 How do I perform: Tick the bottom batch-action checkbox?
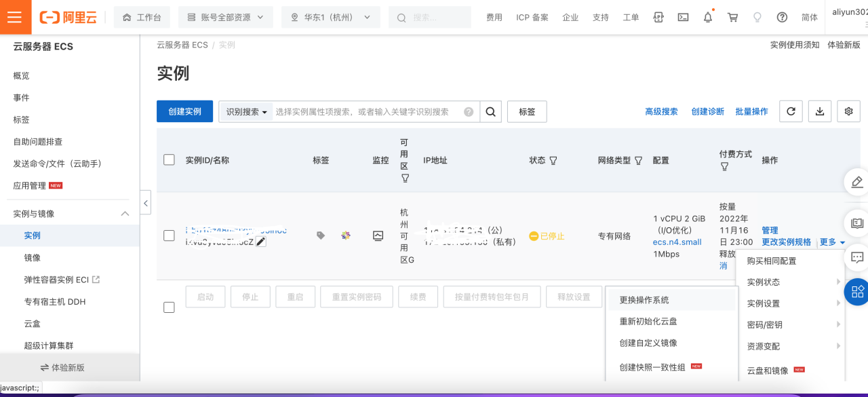click(170, 307)
